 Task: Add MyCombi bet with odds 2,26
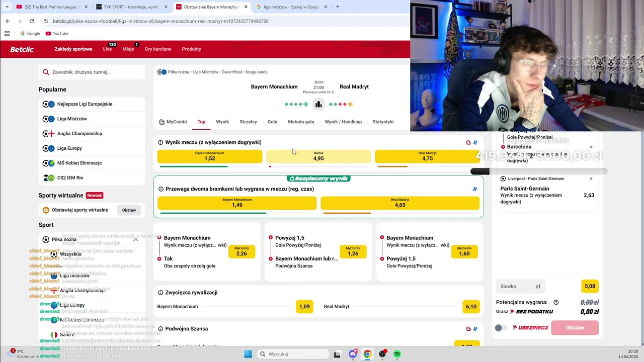point(242,251)
